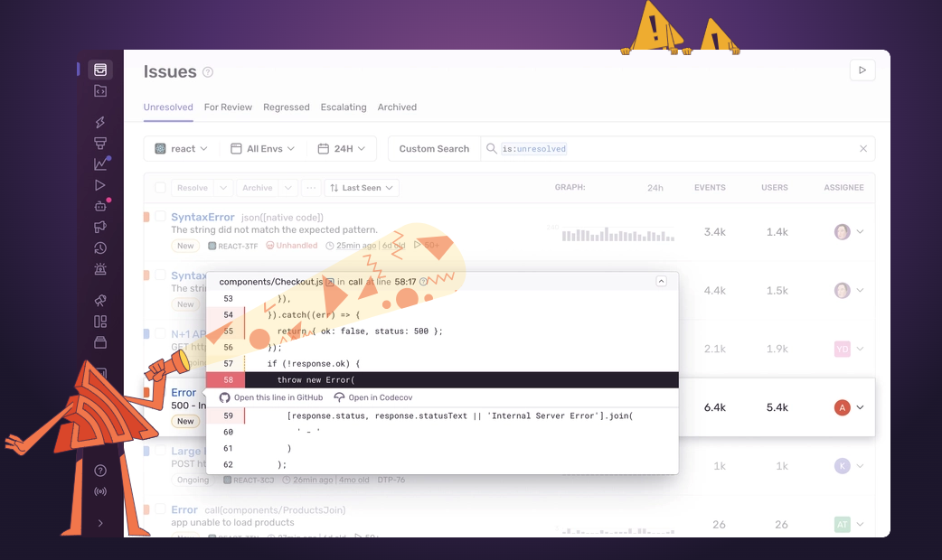Click Open this line in GitHub
Viewport: 942px width, 560px height.
tap(271, 397)
